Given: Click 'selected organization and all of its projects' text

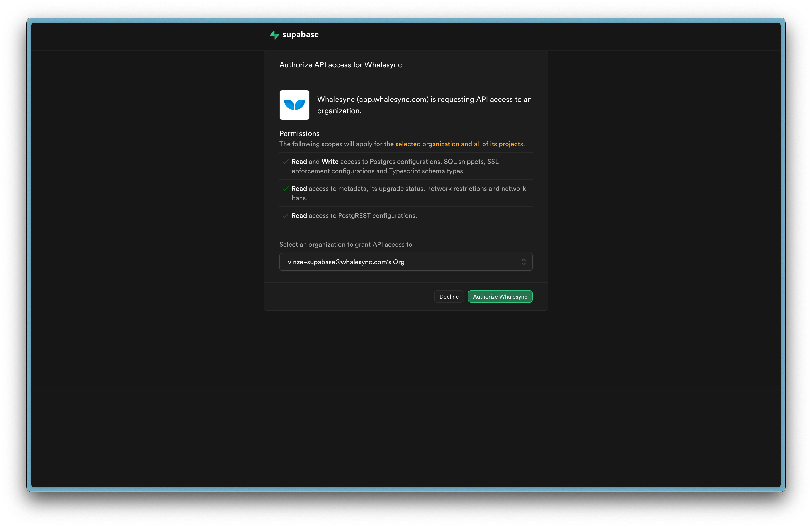Looking at the screenshot, I should 460,144.
